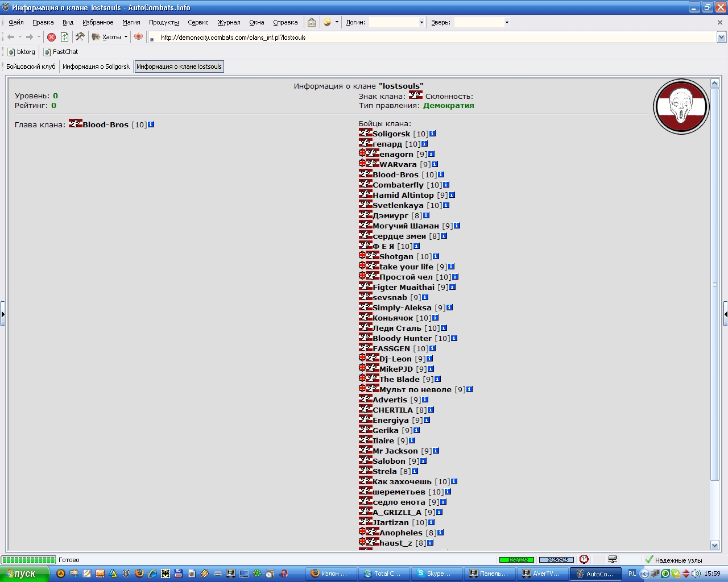Click the Демократия government type text

point(448,105)
